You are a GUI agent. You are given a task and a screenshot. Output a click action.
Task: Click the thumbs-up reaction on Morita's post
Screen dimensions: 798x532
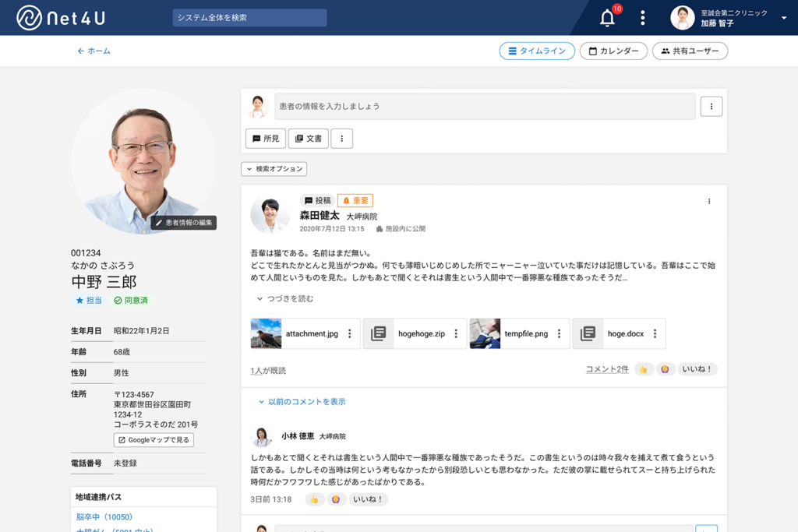click(643, 368)
